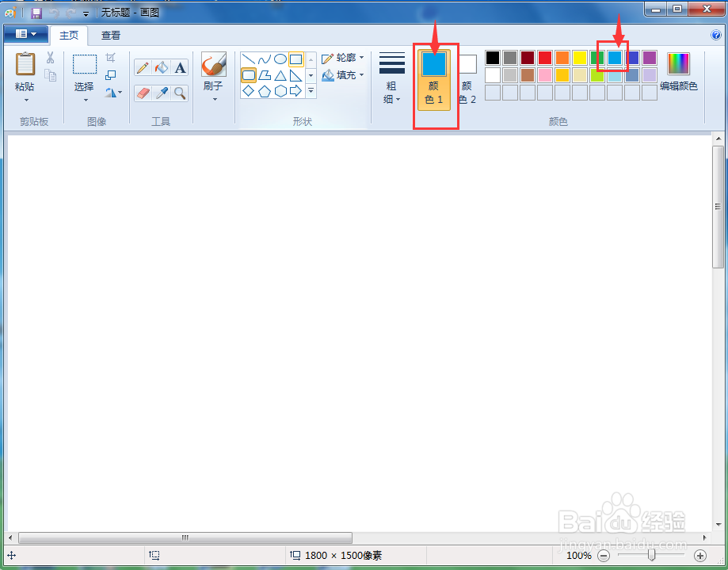Image resolution: width=728 pixels, height=570 pixels.
Task: Open the blue Paint file menu button
Action: point(26,34)
